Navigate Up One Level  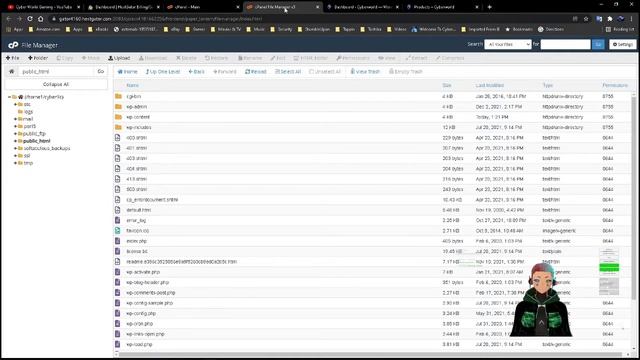[162, 71]
